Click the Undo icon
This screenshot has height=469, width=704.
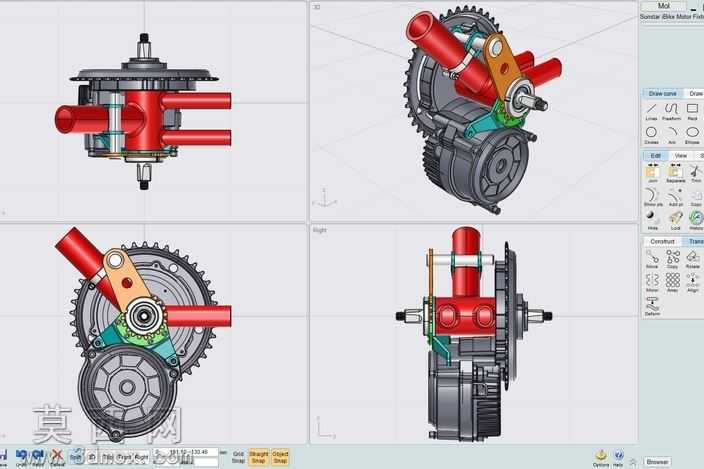22,458
